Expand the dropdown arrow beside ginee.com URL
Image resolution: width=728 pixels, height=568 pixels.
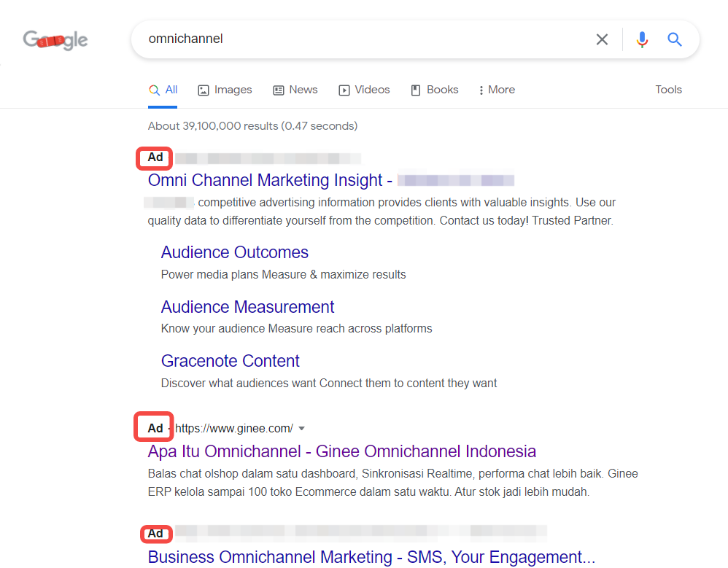[x=302, y=428]
